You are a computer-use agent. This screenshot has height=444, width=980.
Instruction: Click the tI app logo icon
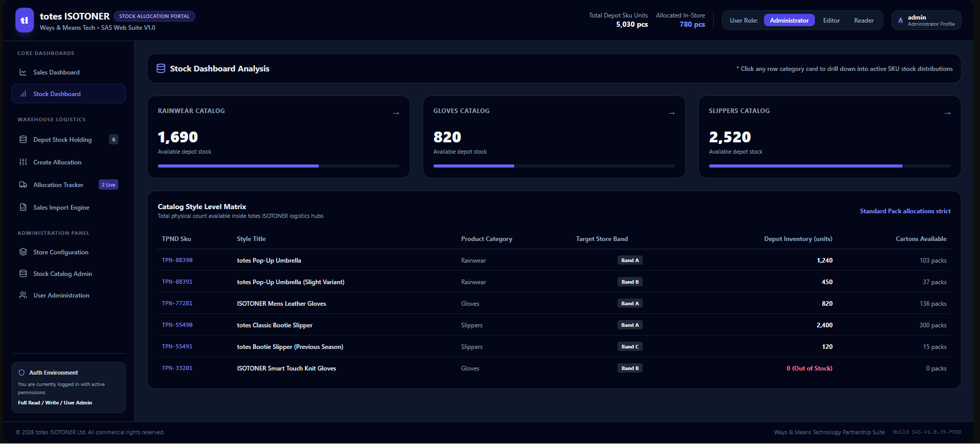(x=25, y=20)
